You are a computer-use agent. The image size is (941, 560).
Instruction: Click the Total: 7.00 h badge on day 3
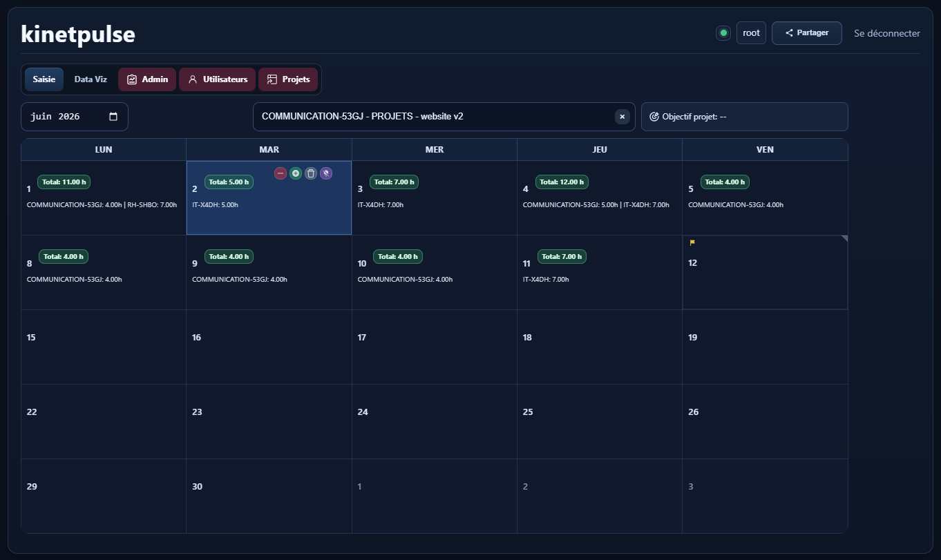395,182
